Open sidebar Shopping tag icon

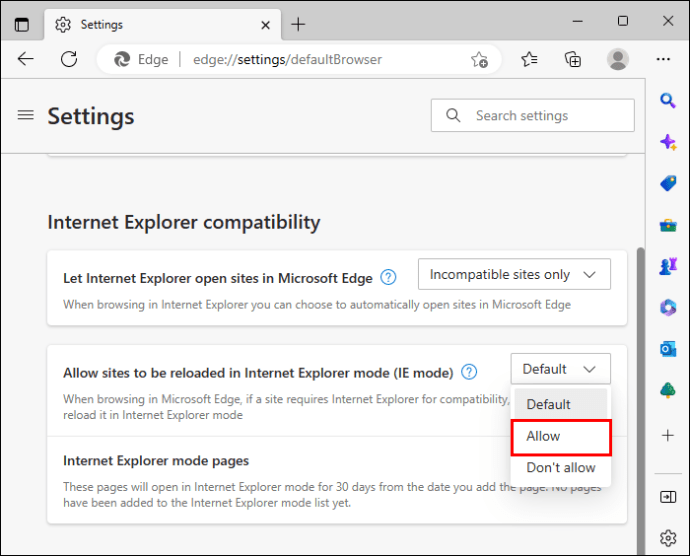[x=668, y=183]
